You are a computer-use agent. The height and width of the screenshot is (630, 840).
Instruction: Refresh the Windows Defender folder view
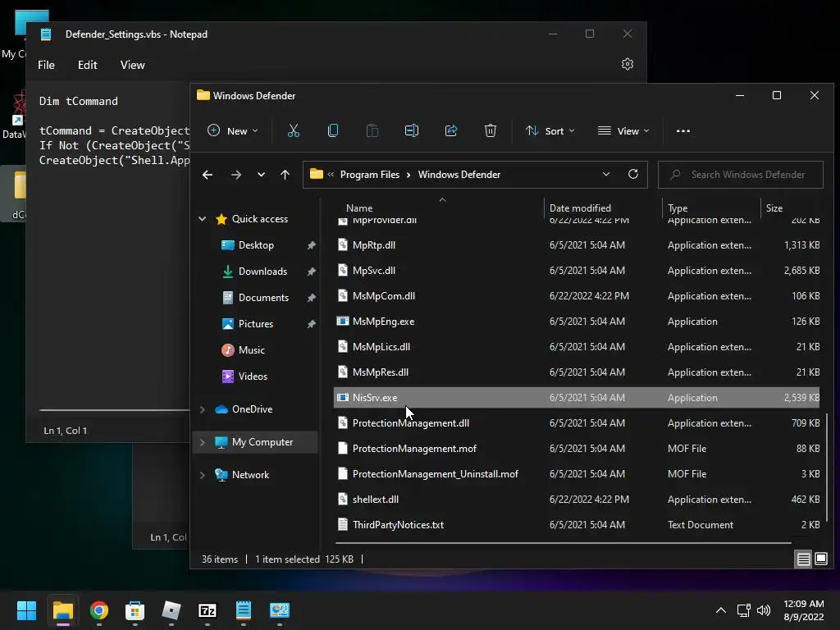pyautogui.click(x=633, y=174)
